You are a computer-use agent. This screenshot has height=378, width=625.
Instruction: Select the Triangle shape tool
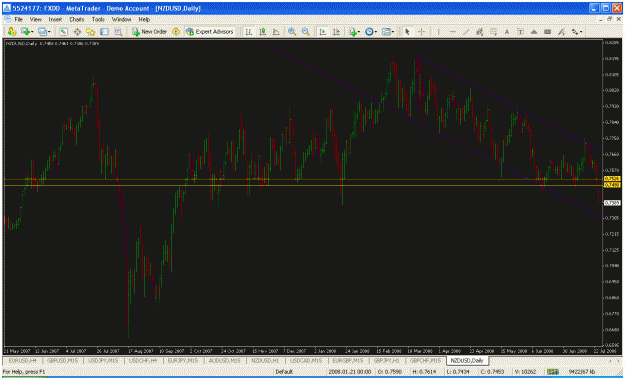click(x=534, y=32)
